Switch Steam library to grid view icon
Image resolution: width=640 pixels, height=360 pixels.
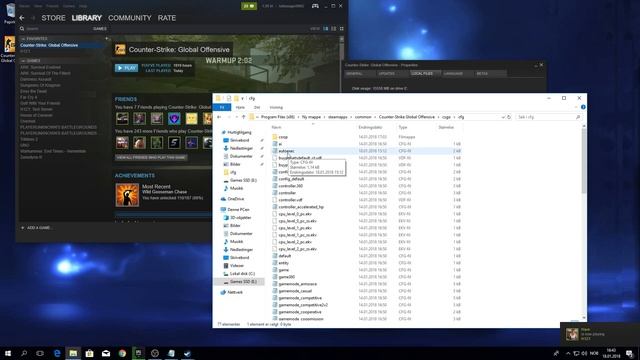click(342, 29)
